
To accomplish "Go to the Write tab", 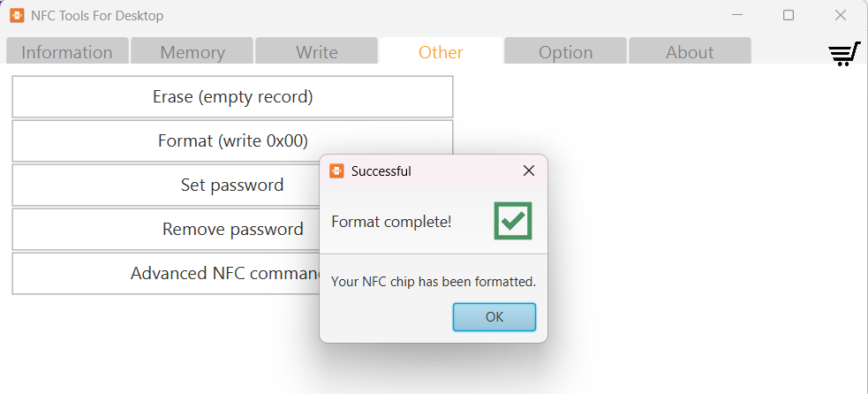I will [316, 52].
